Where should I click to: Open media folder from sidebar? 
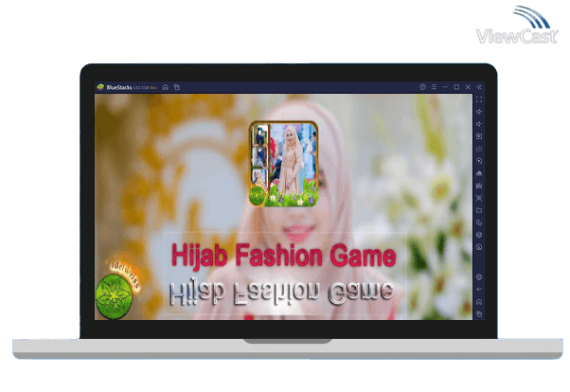point(479,210)
